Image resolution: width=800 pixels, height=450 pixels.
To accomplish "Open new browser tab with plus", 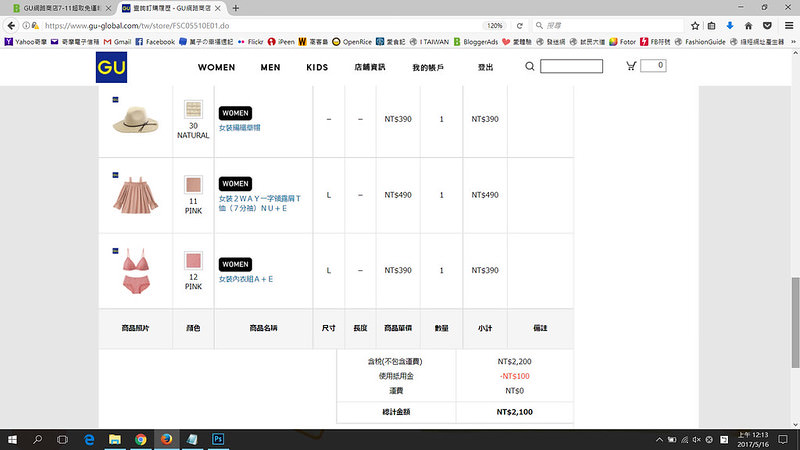I will coord(236,8).
